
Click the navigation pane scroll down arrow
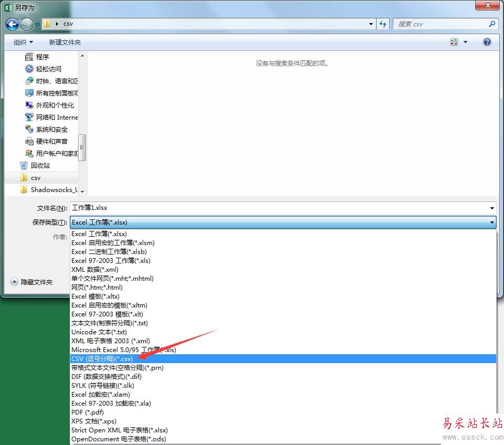tap(82, 192)
